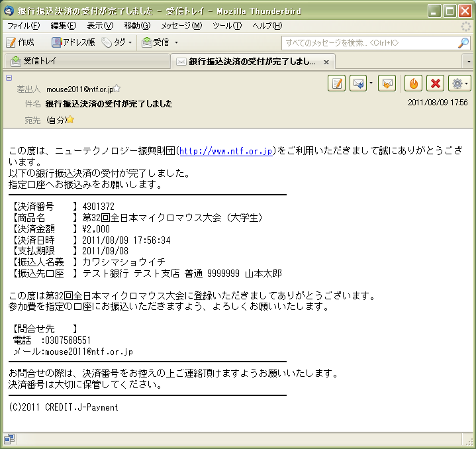
Task: Click the payer name カワシマショウイチ
Action: pyautogui.click(x=124, y=262)
